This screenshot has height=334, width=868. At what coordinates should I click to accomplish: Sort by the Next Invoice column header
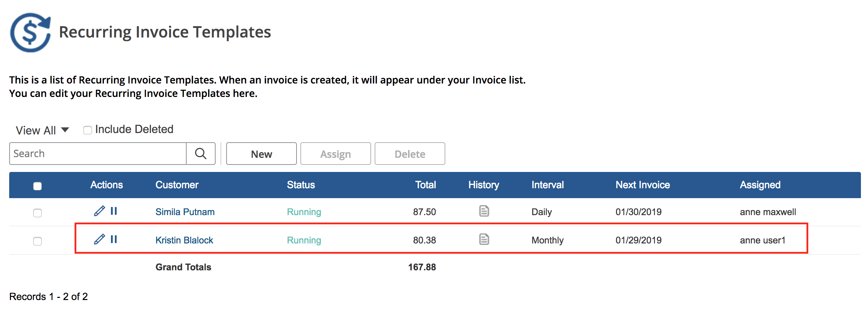[643, 185]
